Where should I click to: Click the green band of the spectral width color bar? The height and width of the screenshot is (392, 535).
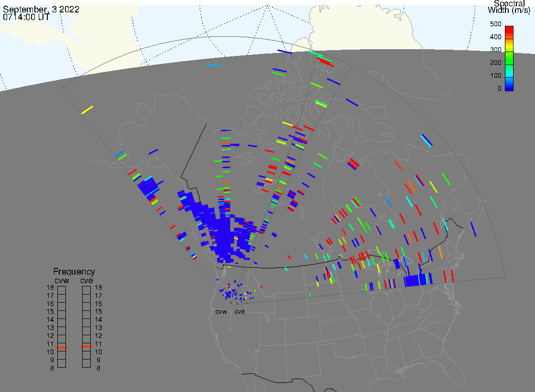coord(509,59)
